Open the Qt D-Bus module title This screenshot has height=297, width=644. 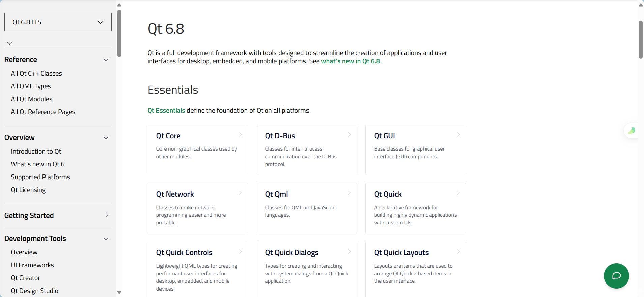click(x=280, y=136)
